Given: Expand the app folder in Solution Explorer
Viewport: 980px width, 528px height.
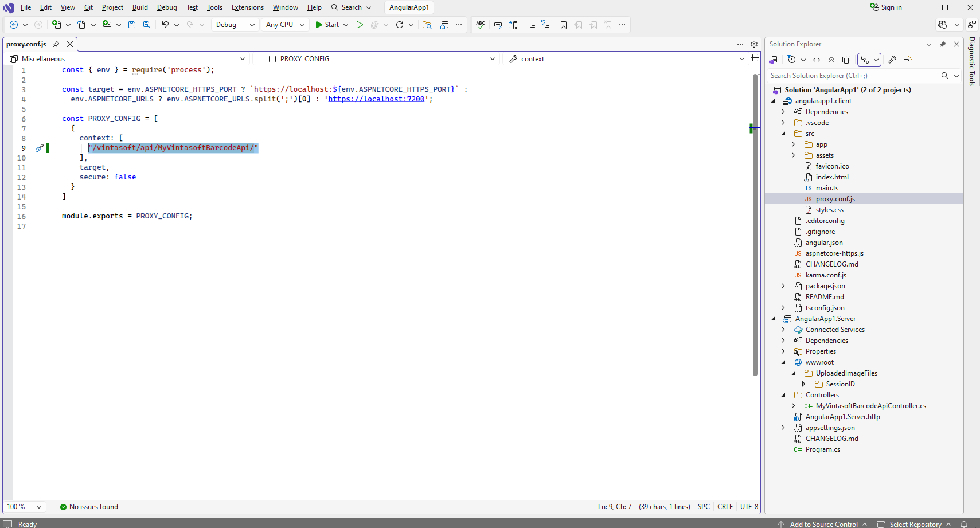Looking at the screenshot, I should point(794,144).
